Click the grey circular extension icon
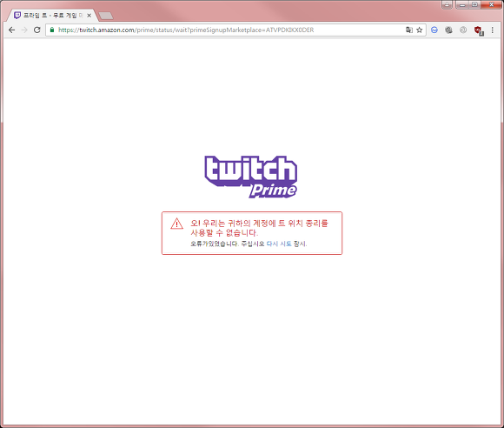Viewport: 504px width, 428px height. 463,30
